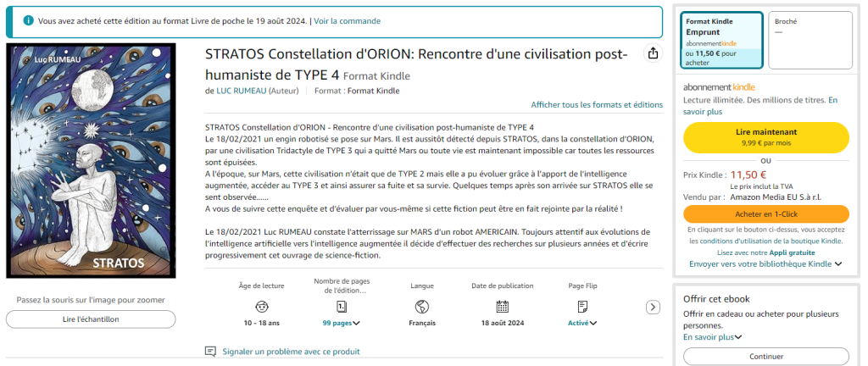Open the Voir la commande link
The image size is (868, 366).
348,20
